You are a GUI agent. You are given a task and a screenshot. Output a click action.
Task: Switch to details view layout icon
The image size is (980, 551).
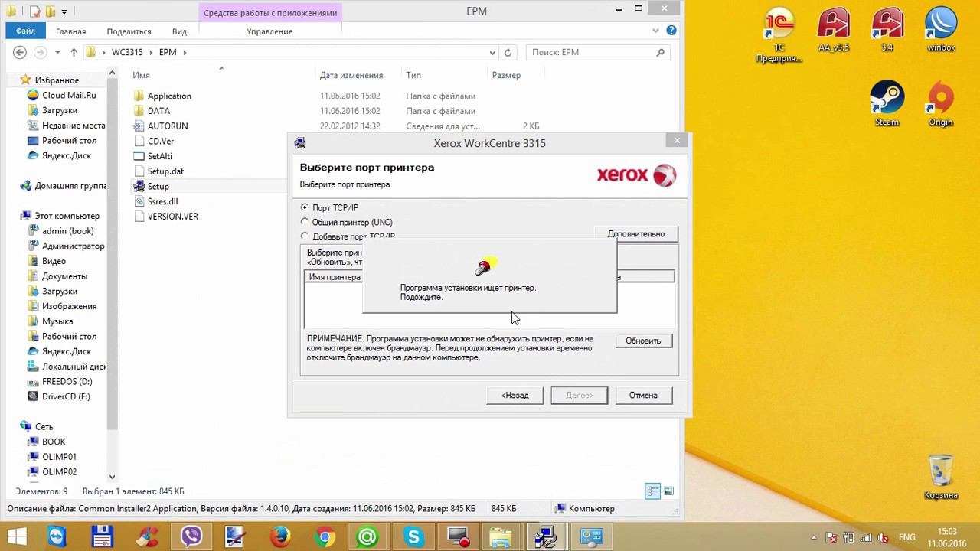[x=653, y=491]
